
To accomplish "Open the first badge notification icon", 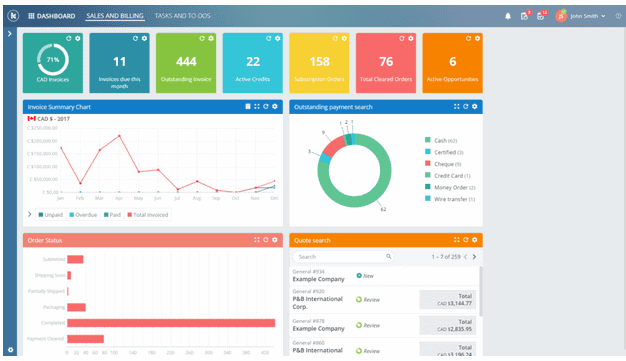I will coord(525,16).
